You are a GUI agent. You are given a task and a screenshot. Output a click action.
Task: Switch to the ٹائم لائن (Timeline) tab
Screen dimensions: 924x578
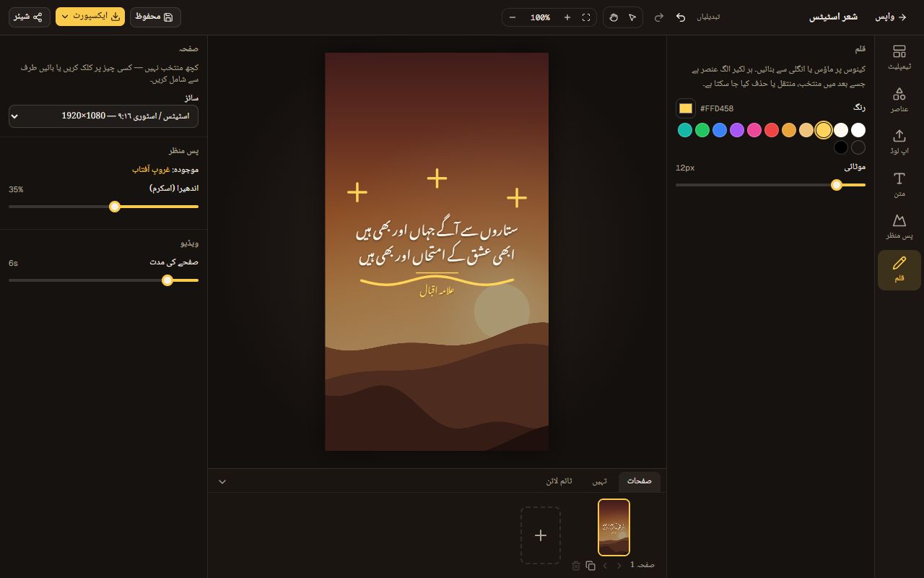(x=559, y=481)
